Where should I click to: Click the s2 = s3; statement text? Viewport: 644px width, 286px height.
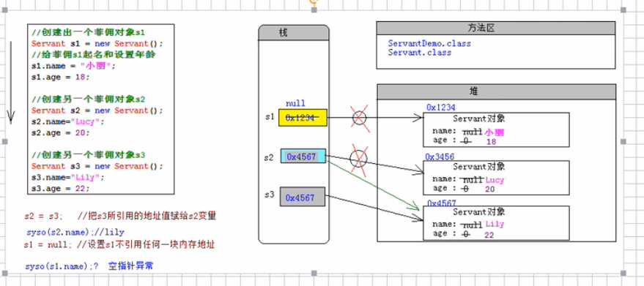(43, 217)
